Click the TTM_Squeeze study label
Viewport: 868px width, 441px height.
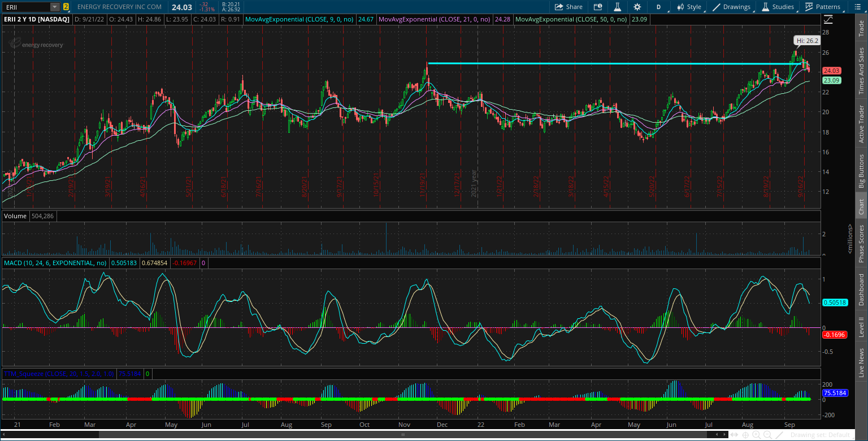coord(59,374)
